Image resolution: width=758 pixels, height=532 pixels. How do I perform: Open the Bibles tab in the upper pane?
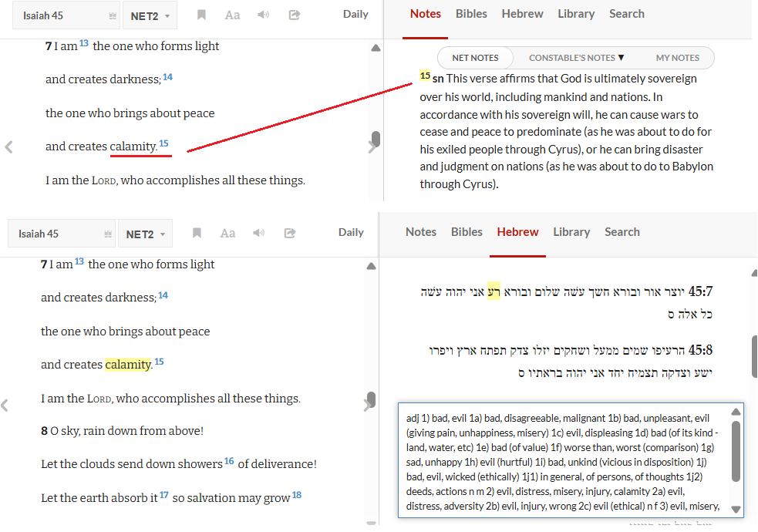[471, 14]
